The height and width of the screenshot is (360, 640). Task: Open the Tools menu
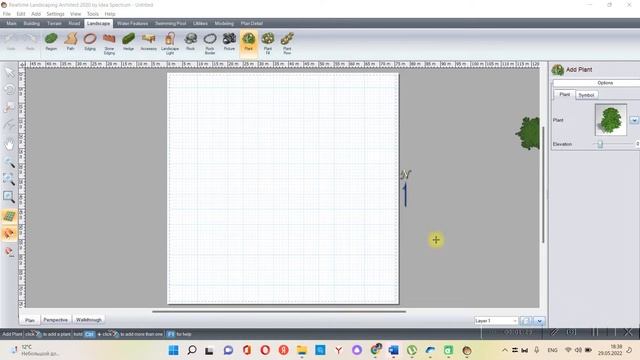[93, 14]
